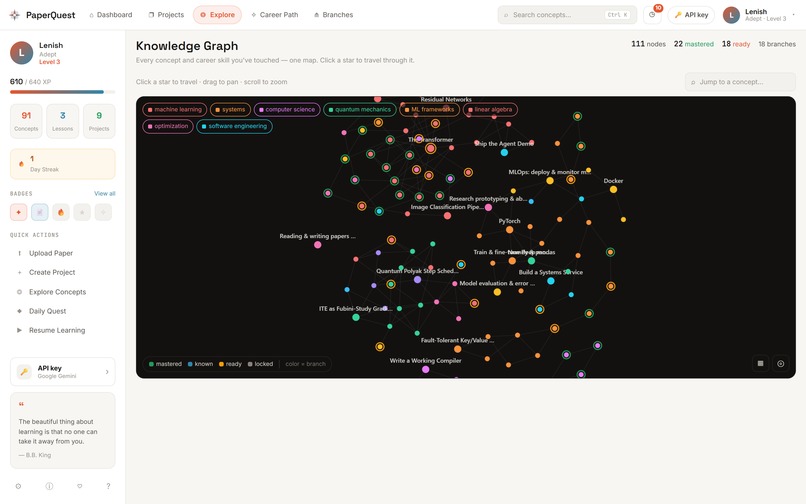This screenshot has height=504, width=806.
Task: Click the Day Streak flame card
Action: click(63, 164)
